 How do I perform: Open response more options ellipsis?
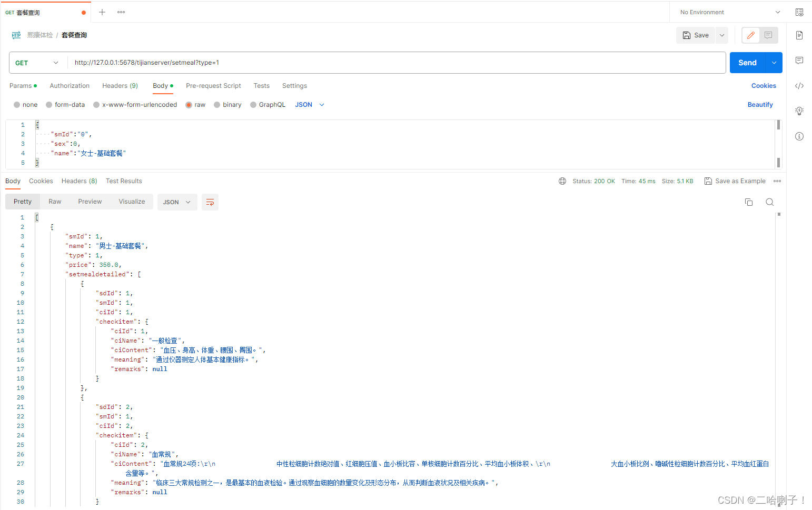[777, 181]
